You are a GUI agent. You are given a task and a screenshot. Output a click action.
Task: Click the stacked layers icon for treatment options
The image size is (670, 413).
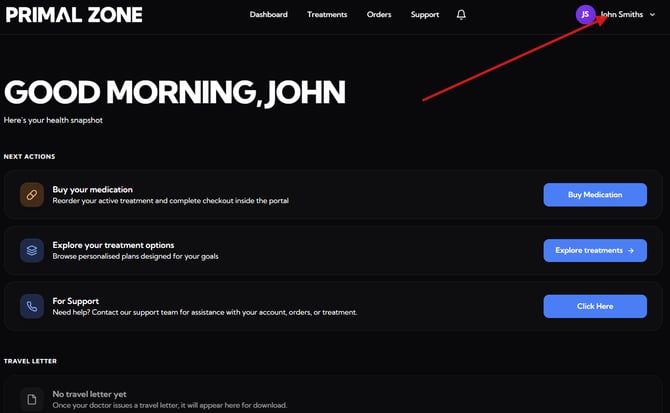click(x=31, y=250)
